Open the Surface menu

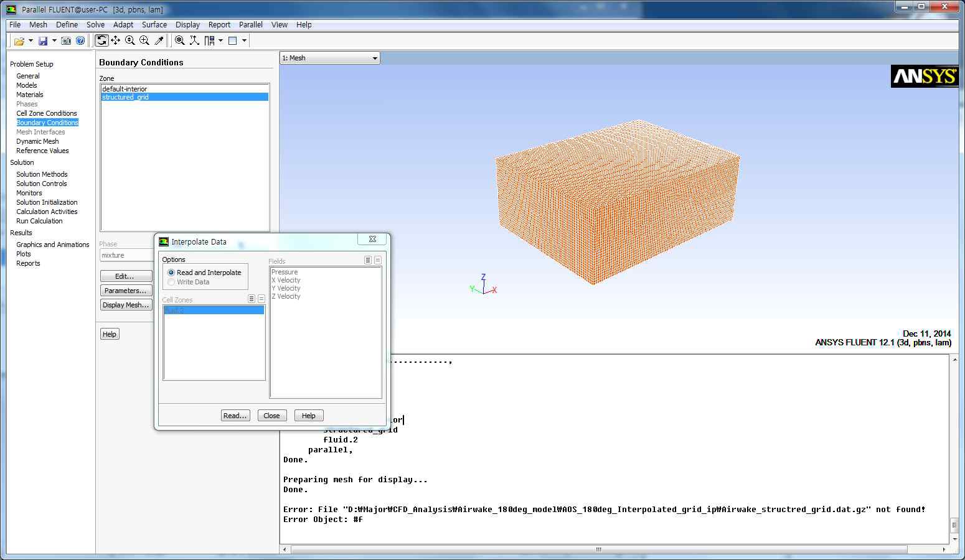click(154, 25)
